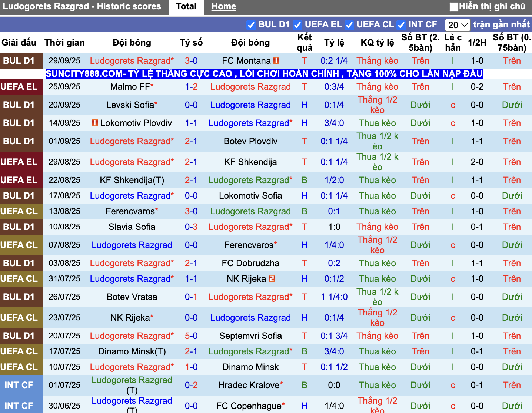Click the Ludogorets Razgrad - Historic scores title
The image size is (532, 413).
click(x=82, y=6)
